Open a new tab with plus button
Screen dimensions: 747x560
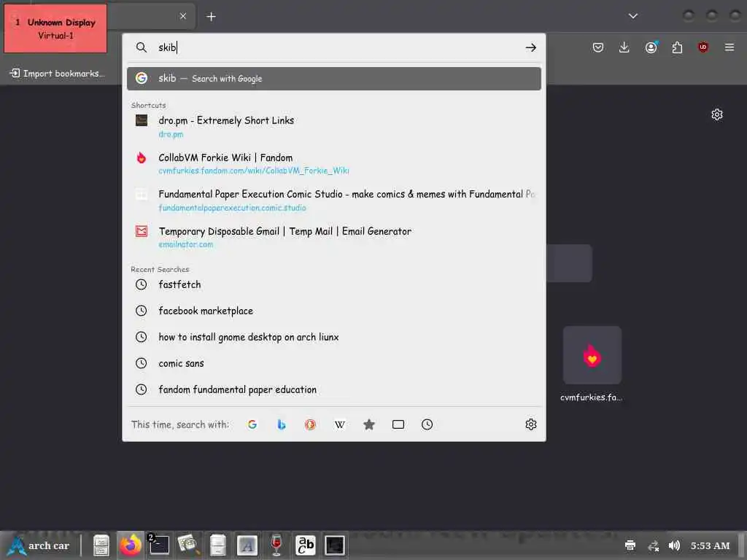[211, 17]
